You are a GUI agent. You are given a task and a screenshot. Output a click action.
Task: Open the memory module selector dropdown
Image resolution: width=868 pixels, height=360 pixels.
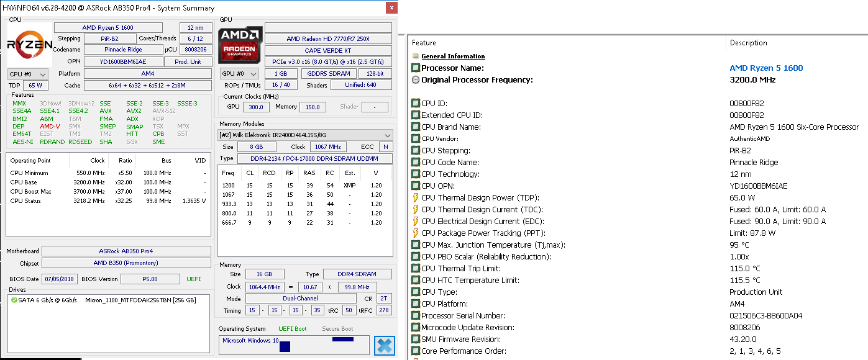click(x=305, y=135)
